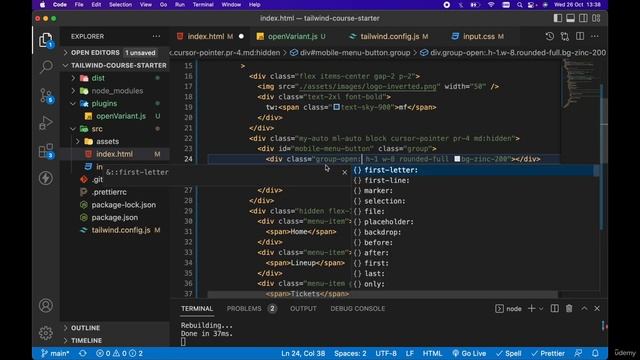Click feedback icon in status bar

578,353
